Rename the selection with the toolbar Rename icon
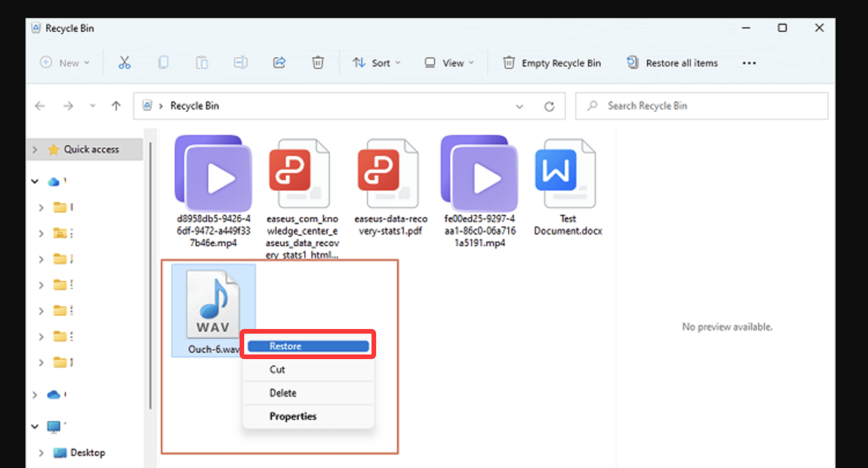 click(241, 63)
